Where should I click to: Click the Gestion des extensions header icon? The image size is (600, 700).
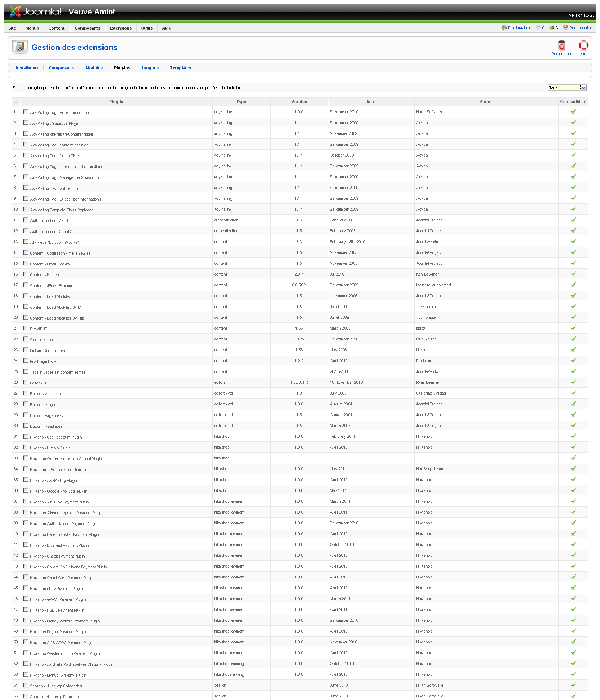coord(20,47)
